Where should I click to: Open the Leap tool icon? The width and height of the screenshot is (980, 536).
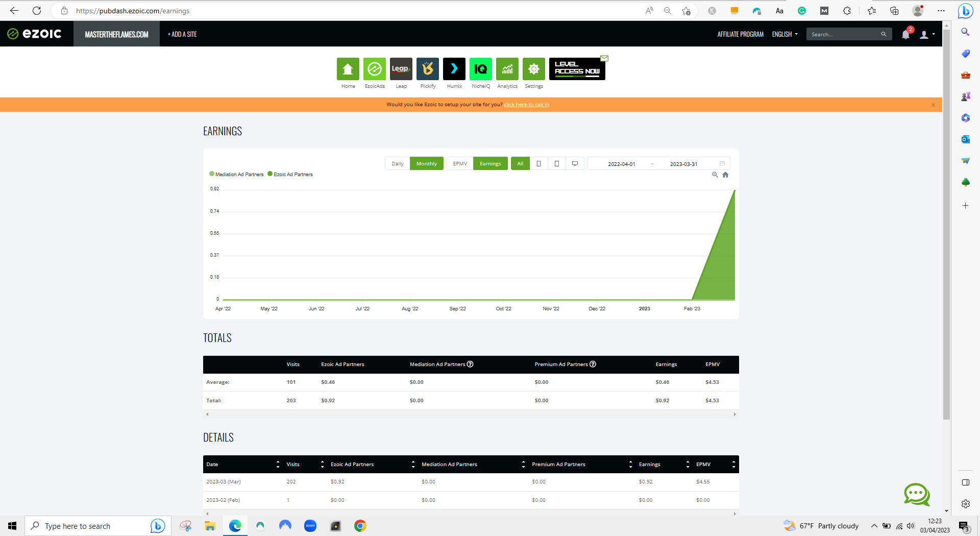point(401,69)
